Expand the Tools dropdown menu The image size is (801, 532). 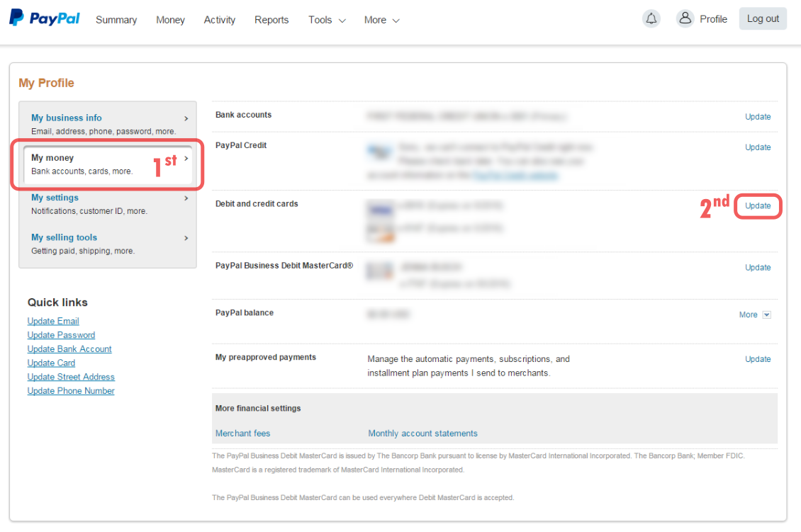click(x=327, y=20)
